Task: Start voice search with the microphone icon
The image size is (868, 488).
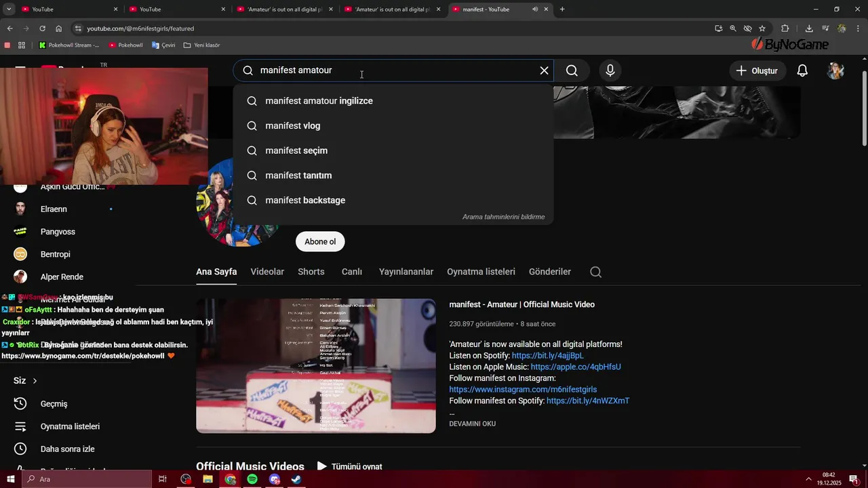Action: [x=610, y=70]
